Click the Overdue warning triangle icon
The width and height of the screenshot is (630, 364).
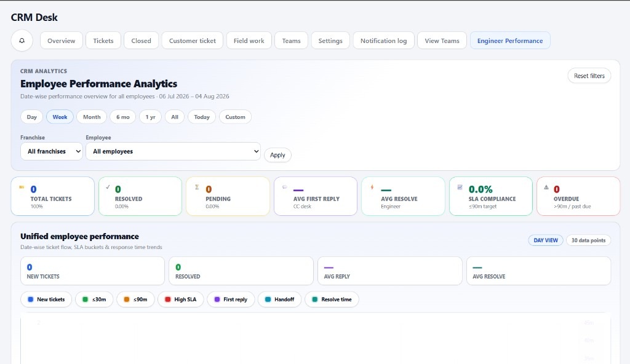point(546,187)
